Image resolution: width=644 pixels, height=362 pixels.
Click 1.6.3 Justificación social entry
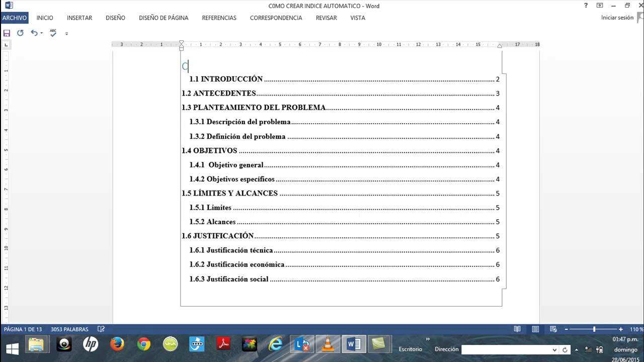pos(344,279)
